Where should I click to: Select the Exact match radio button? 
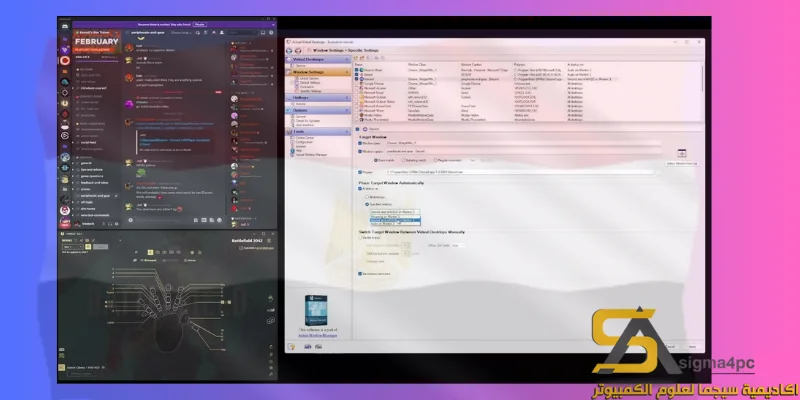tap(376, 160)
